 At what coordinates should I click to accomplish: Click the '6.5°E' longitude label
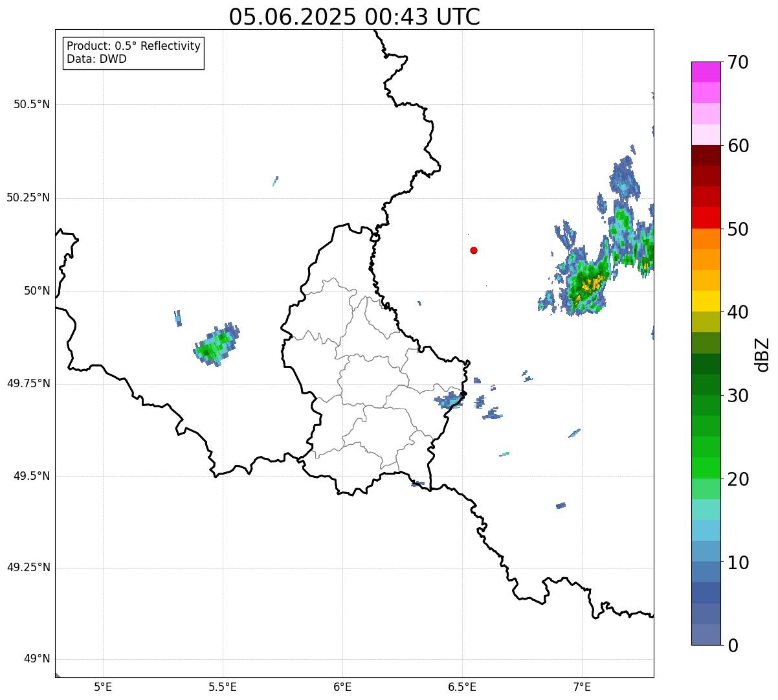(462, 686)
